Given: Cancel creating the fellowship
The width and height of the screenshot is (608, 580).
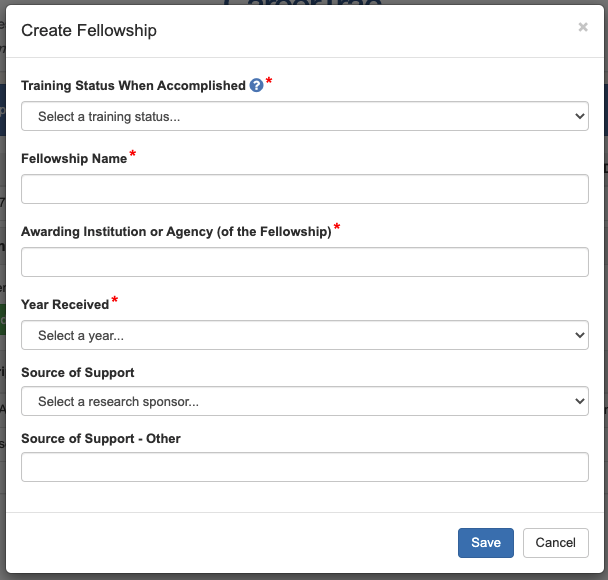Looking at the screenshot, I should click(555, 542).
